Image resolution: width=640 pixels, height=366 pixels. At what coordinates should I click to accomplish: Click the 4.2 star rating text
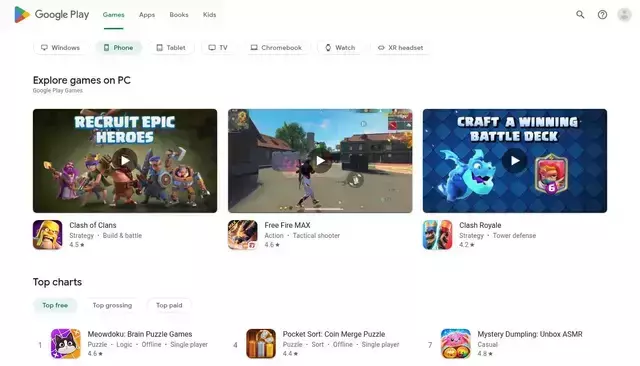pos(467,245)
